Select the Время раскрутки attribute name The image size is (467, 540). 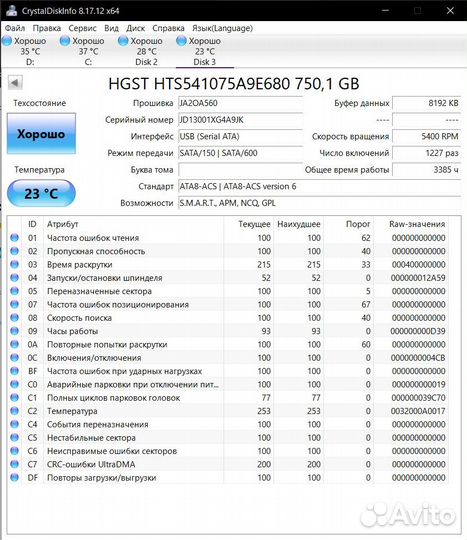pos(80,264)
